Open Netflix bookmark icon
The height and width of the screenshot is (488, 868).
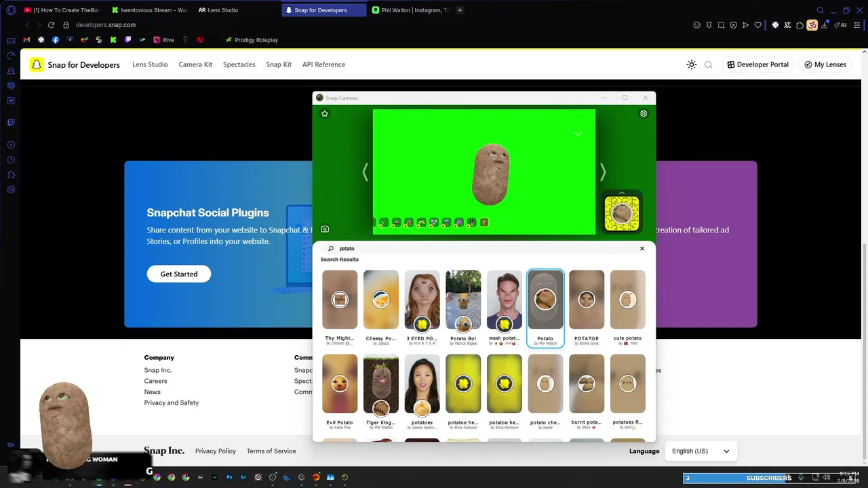click(199, 40)
